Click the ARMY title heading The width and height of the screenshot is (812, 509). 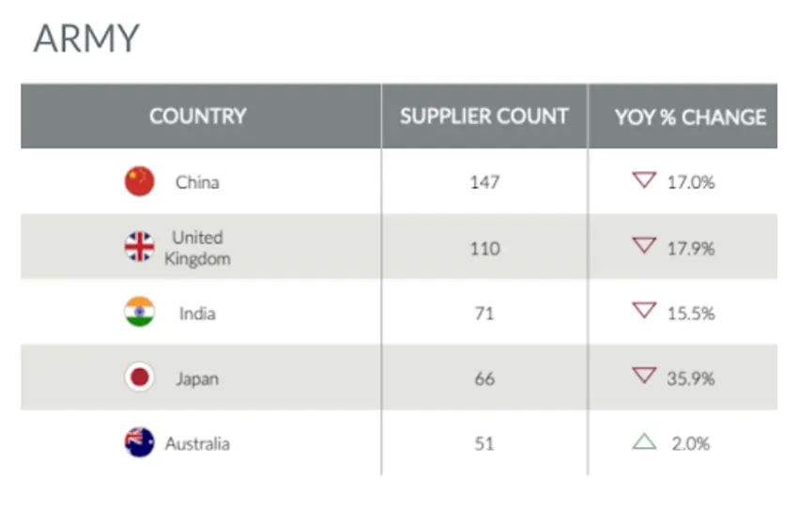86,39
